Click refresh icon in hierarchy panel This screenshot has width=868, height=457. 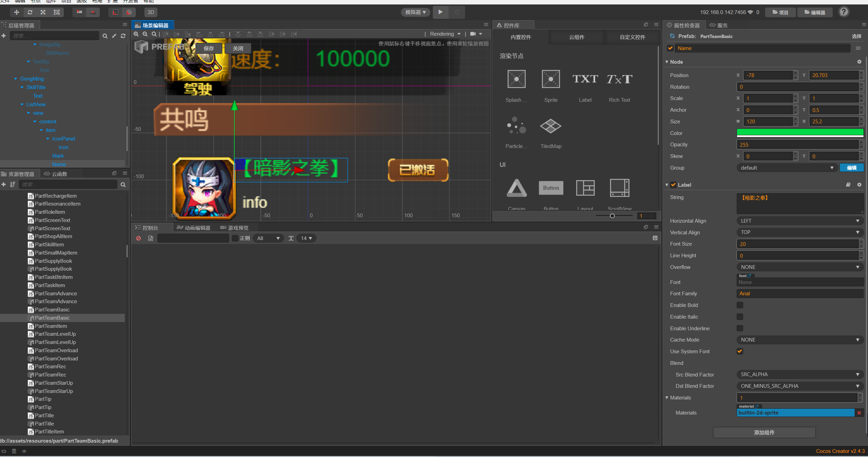123,36
